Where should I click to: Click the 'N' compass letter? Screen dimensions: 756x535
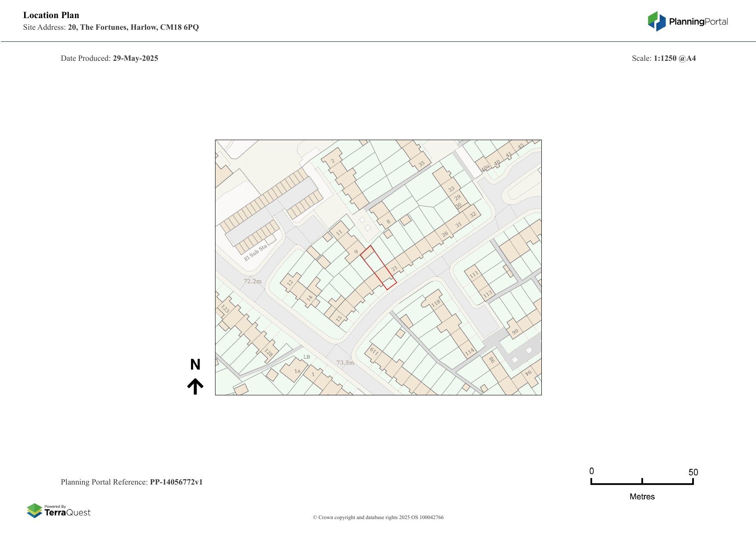tap(195, 365)
